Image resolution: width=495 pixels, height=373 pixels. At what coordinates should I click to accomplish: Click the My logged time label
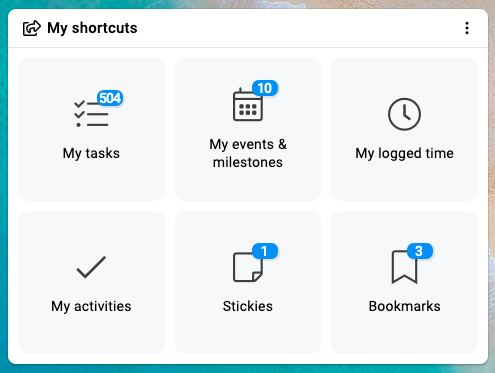tap(404, 153)
